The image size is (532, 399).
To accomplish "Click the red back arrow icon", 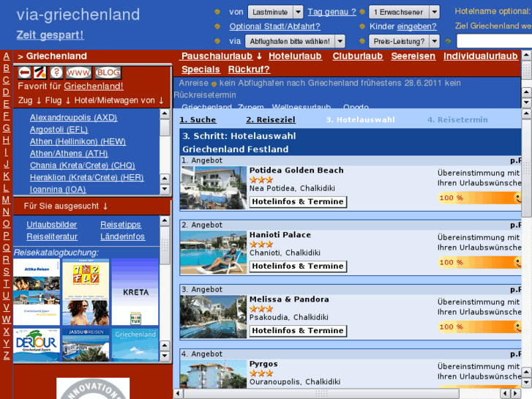I will point(24,72).
